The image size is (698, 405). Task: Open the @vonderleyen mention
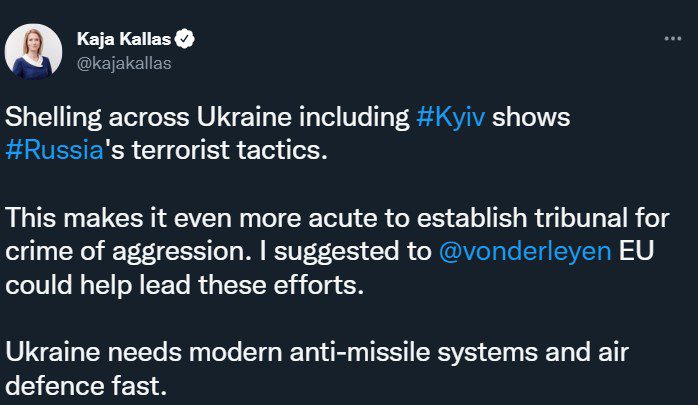[525, 251]
